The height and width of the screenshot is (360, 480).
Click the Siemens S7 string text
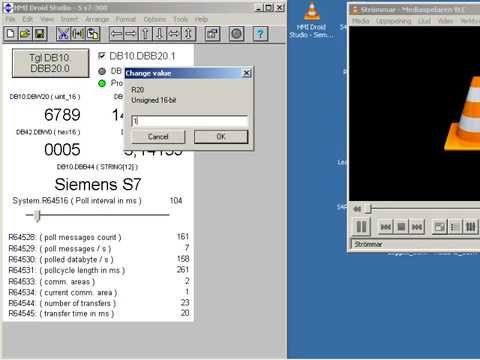click(98, 184)
